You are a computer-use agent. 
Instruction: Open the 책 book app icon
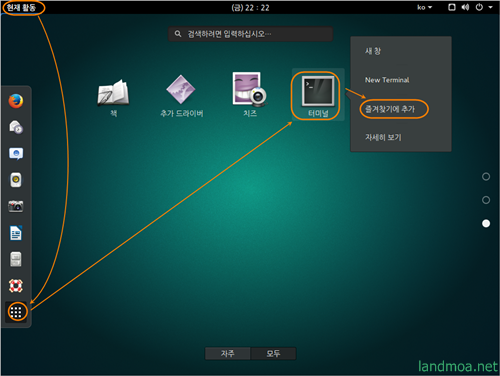point(114,98)
